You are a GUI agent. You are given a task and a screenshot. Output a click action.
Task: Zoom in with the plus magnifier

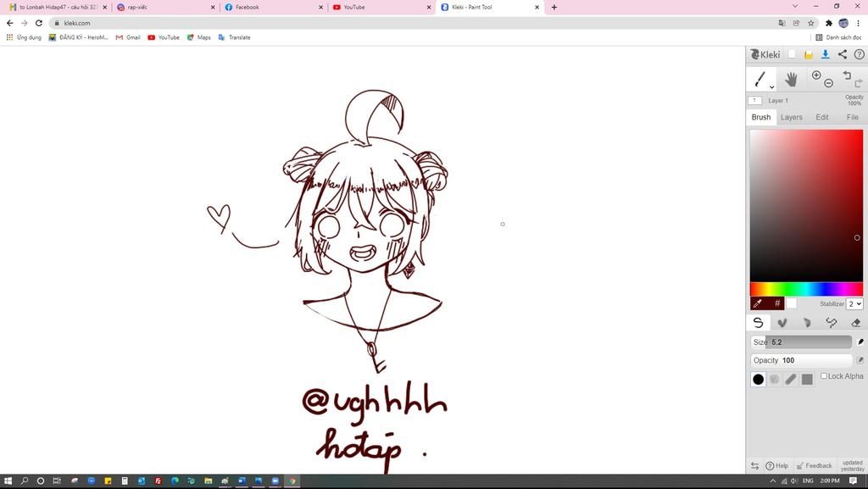[x=816, y=75]
